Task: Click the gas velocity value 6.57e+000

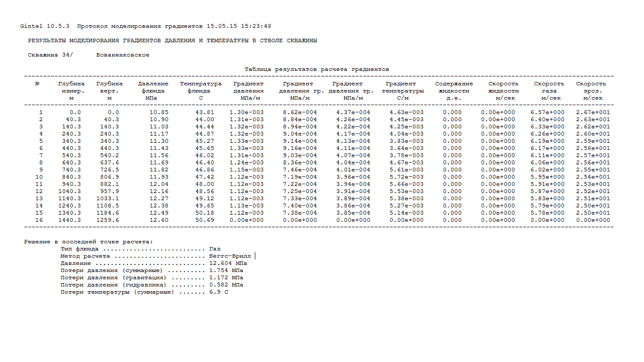Action: (547, 113)
